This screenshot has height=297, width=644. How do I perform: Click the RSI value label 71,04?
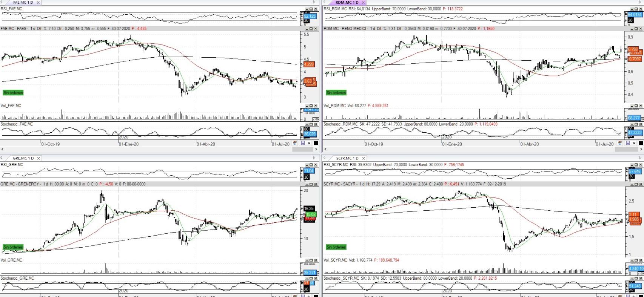click(x=309, y=171)
